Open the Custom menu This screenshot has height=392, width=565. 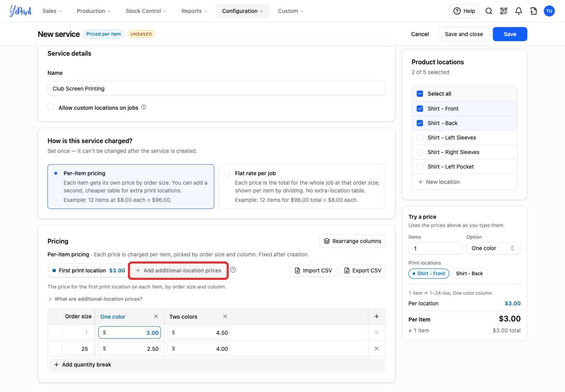[291, 11]
